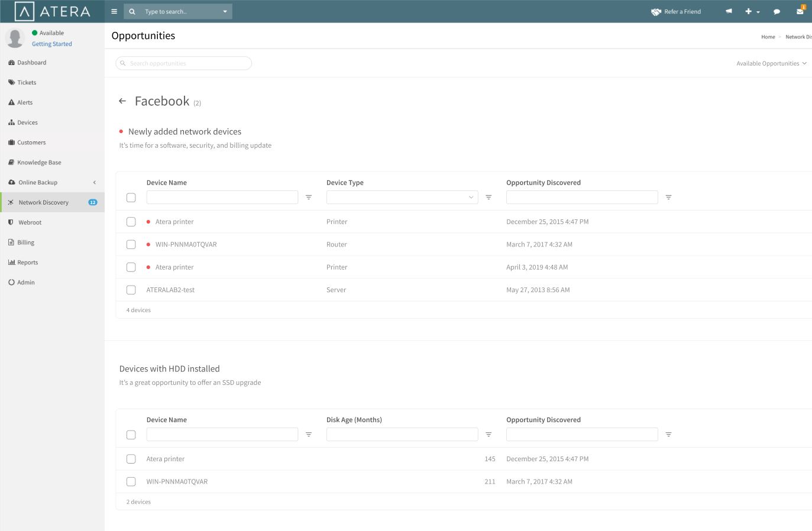Check the Atera printer row dated April 3, 2019

pos(131,267)
